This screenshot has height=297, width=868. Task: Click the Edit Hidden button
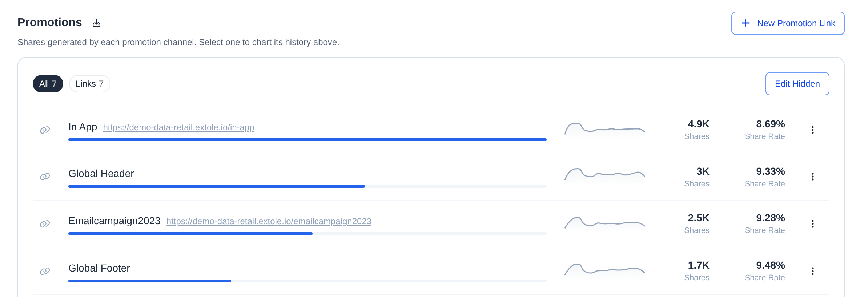797,84
